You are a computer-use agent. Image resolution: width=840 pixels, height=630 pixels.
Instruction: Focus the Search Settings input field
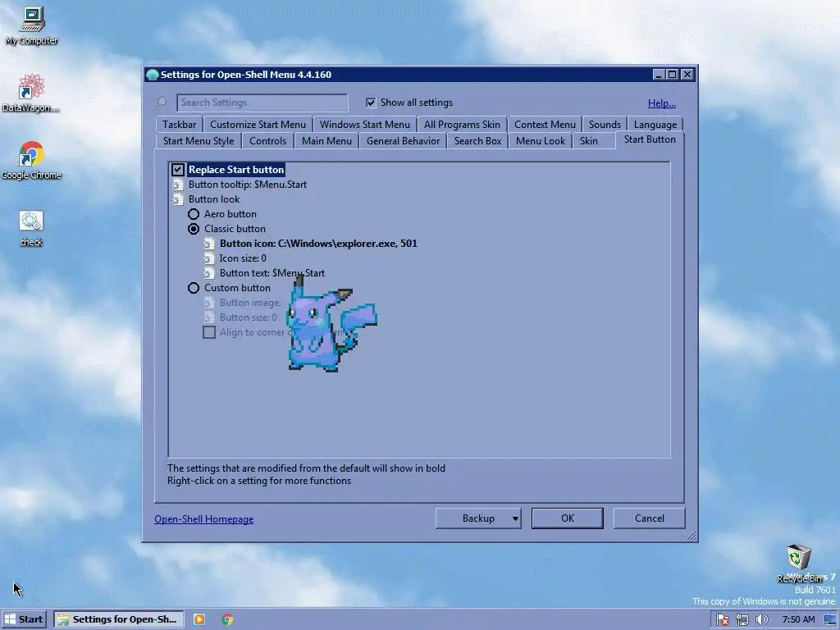click(x=262, y=103)
